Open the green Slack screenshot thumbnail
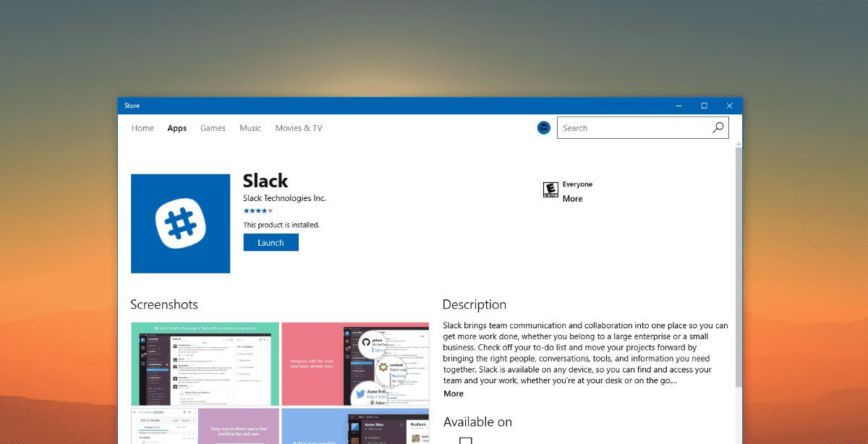This screenshot has width=868, height=444. (205, 364)
